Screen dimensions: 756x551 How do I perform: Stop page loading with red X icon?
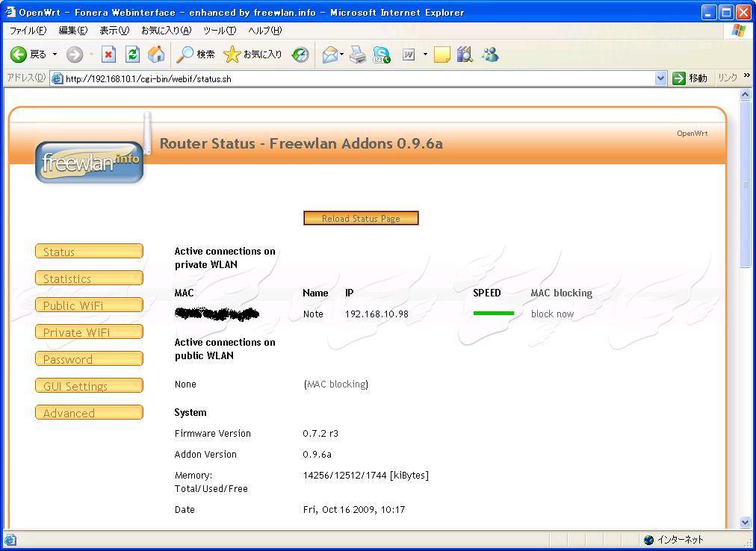109,55
